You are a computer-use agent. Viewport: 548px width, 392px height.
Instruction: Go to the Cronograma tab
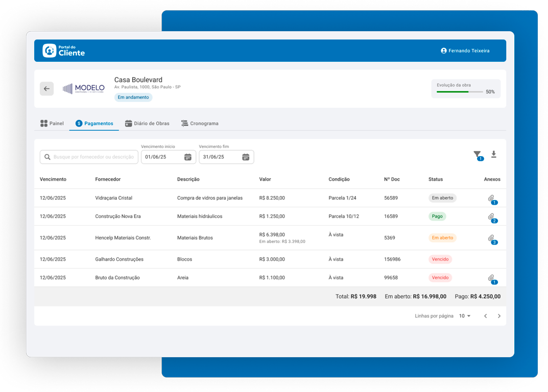[200, 124]
